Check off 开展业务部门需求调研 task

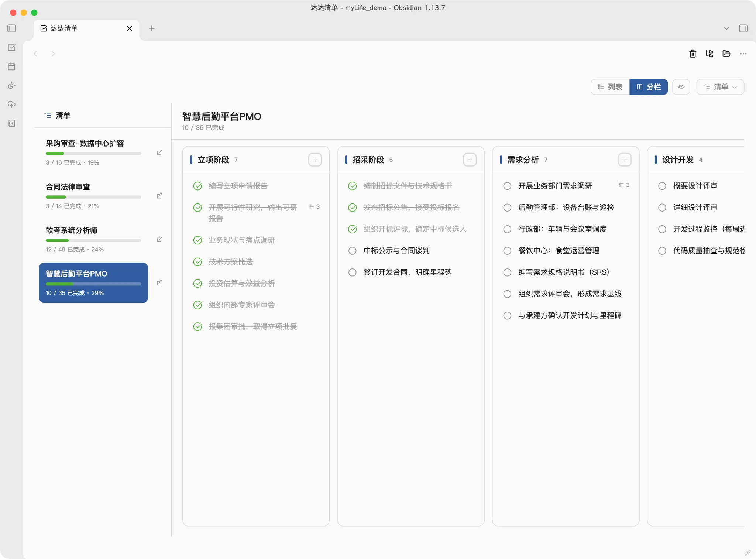pos(508,186)
